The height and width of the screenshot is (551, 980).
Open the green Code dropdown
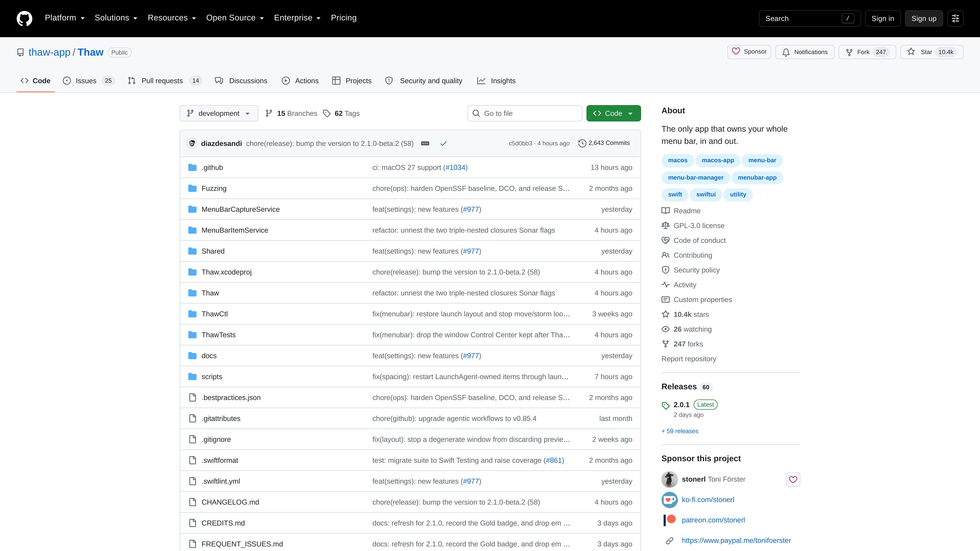click(x=613, y=113)
